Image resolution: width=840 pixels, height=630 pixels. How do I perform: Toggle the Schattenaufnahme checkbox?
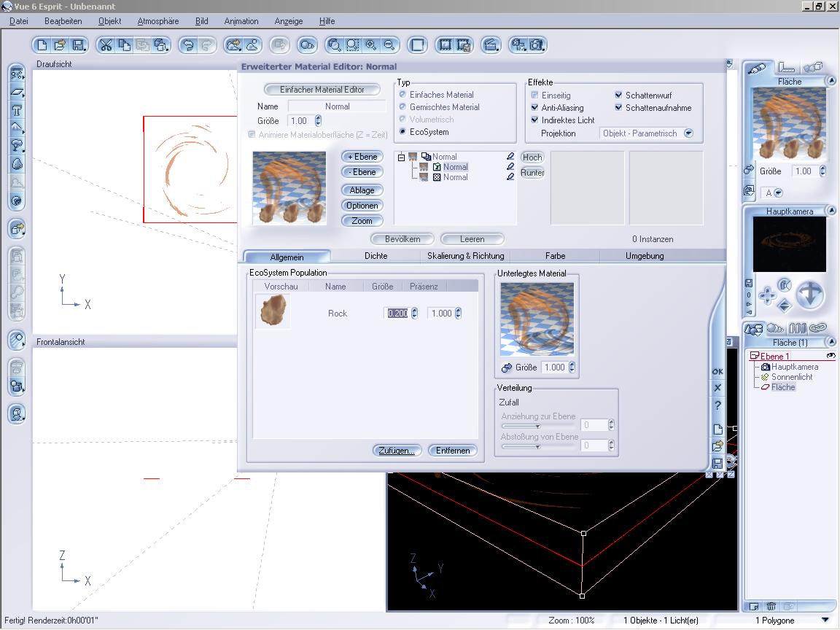coord(618,107)
